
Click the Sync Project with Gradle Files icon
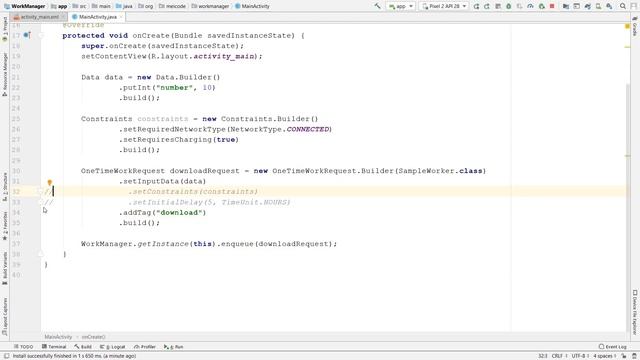click(x=587, y=7)
